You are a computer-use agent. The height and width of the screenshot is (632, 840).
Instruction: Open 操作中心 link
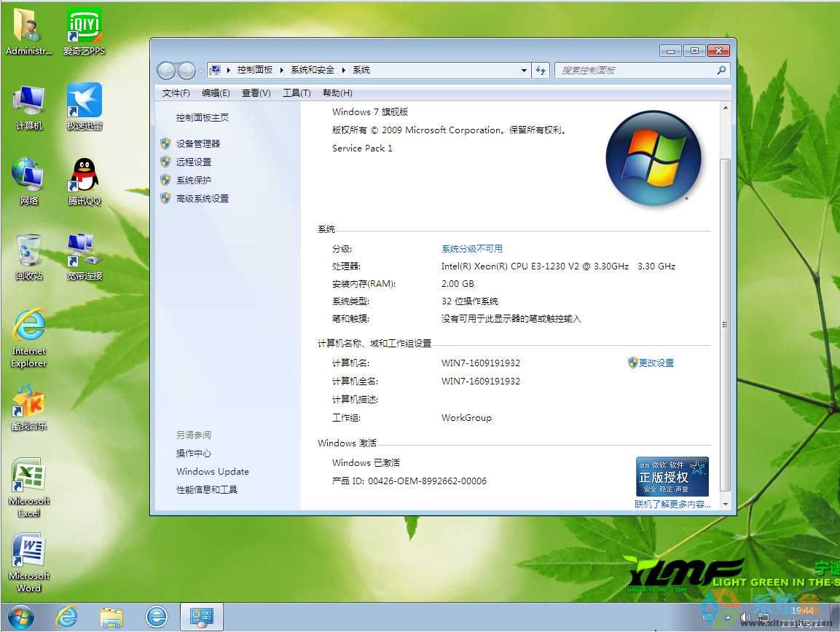tap(193, 453)
